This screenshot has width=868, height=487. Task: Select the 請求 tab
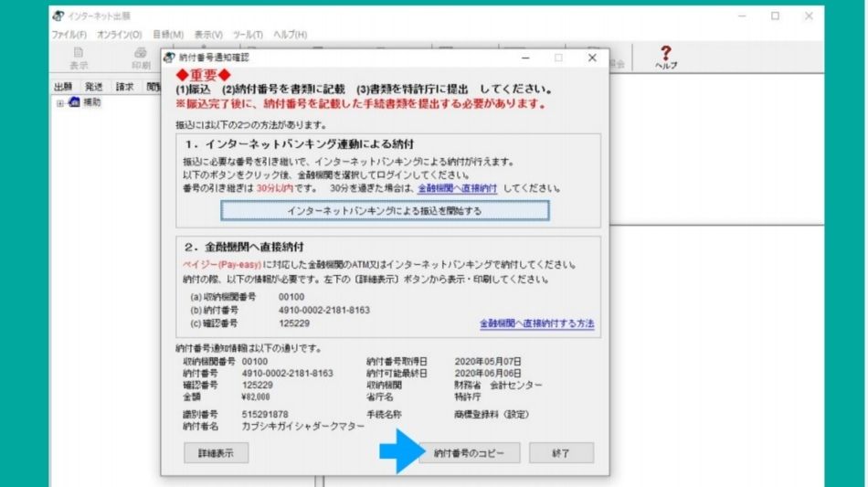[x=124, y=87]
